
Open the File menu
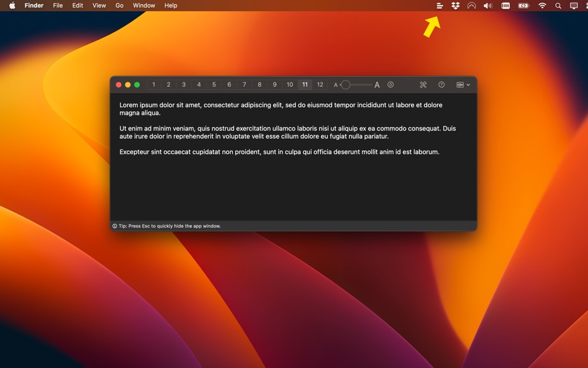point(58,6)
